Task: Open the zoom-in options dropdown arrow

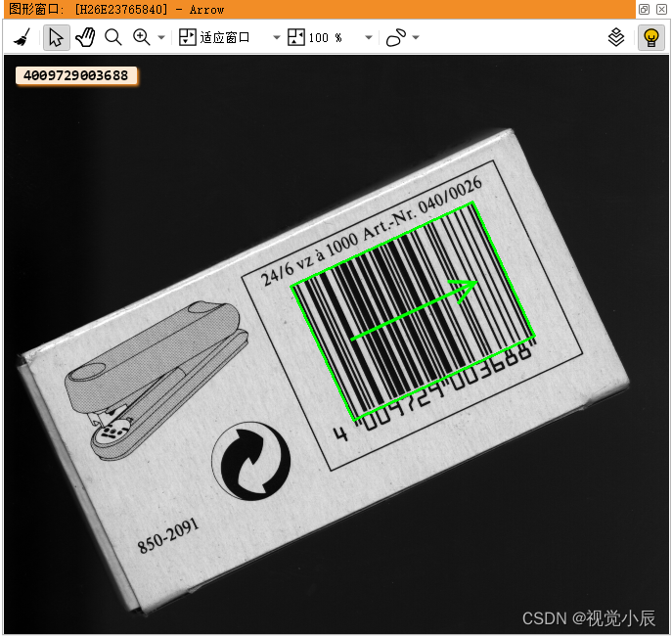Action: pyautogui.click(x=161, y=38)
